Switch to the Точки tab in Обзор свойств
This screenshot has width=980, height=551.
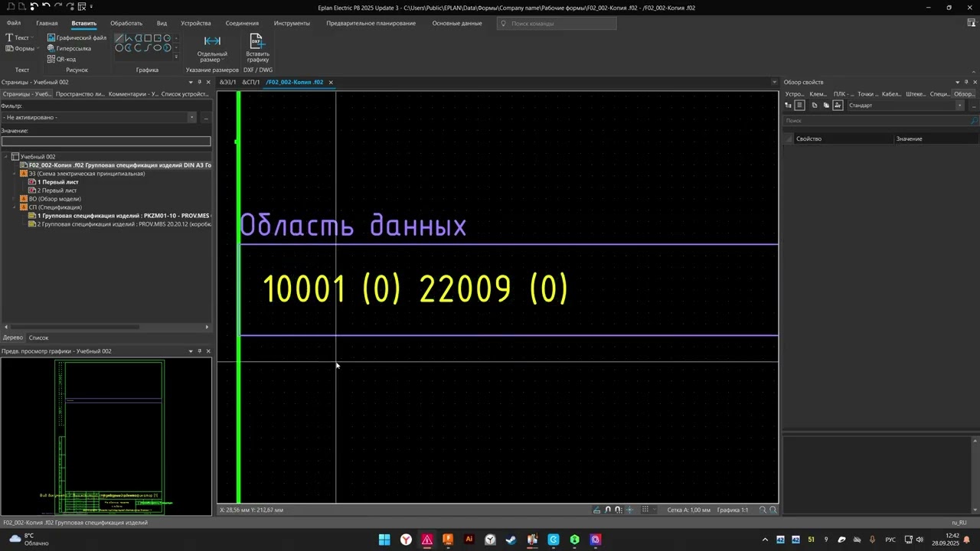point(867,94)
